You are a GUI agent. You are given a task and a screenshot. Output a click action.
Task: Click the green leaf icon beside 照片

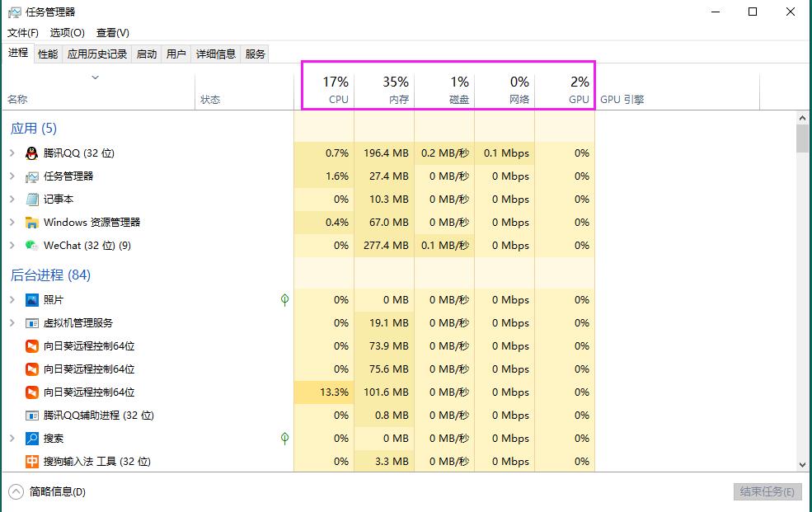coord(284,299)
